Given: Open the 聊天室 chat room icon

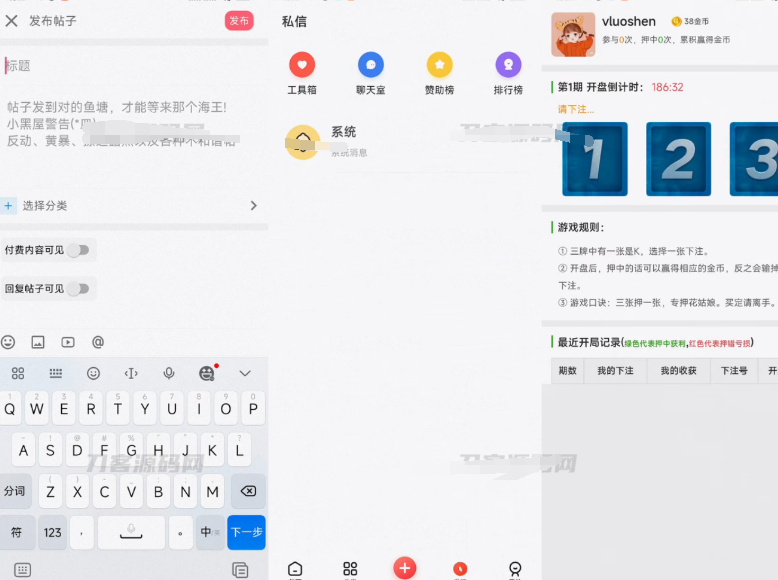Looking at the screenshot, I should pos(371,66).
